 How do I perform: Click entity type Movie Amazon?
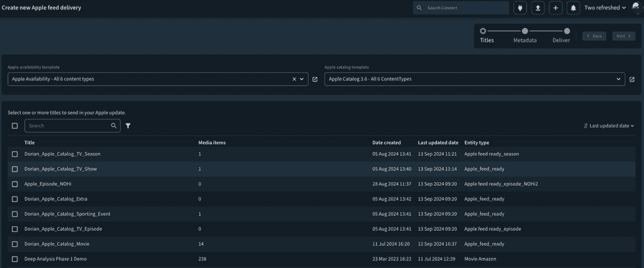480,259
